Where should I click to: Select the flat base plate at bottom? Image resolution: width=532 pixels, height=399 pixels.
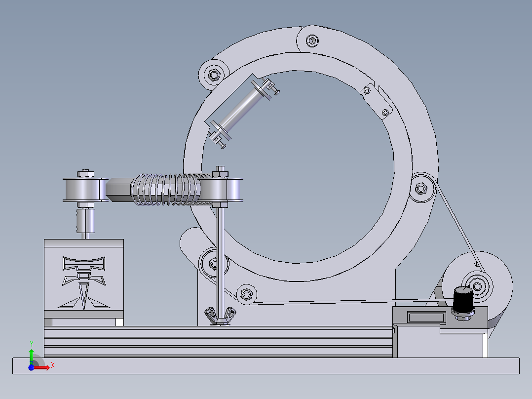pos(266,366)
